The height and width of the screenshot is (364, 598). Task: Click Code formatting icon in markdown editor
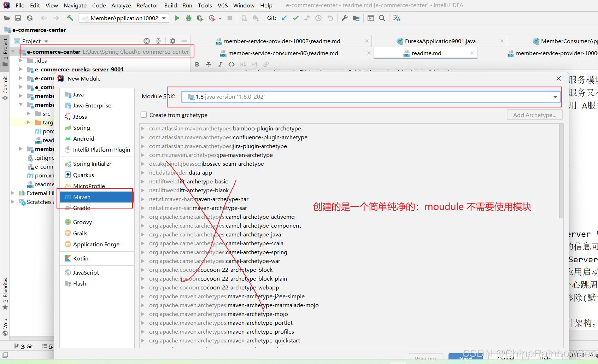pyautogui.click(x=231, y=64)
